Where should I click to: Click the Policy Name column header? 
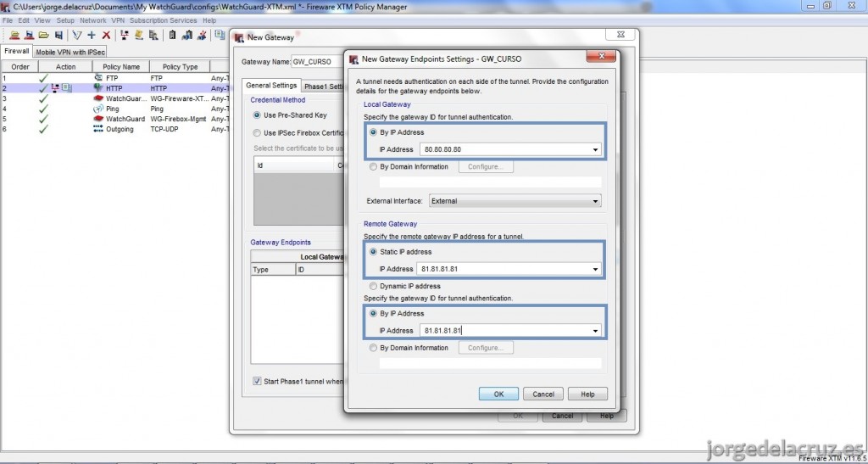click(x=121, y=66)
